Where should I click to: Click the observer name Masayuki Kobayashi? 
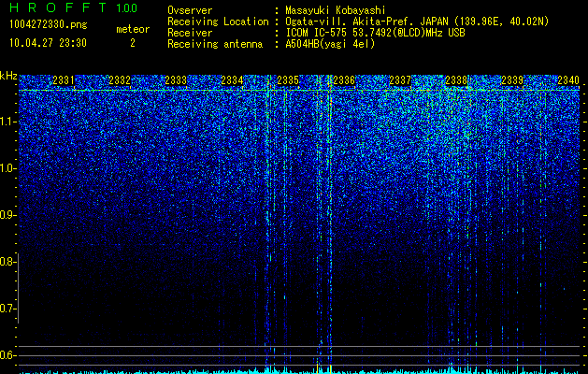(x=336, y=10)
